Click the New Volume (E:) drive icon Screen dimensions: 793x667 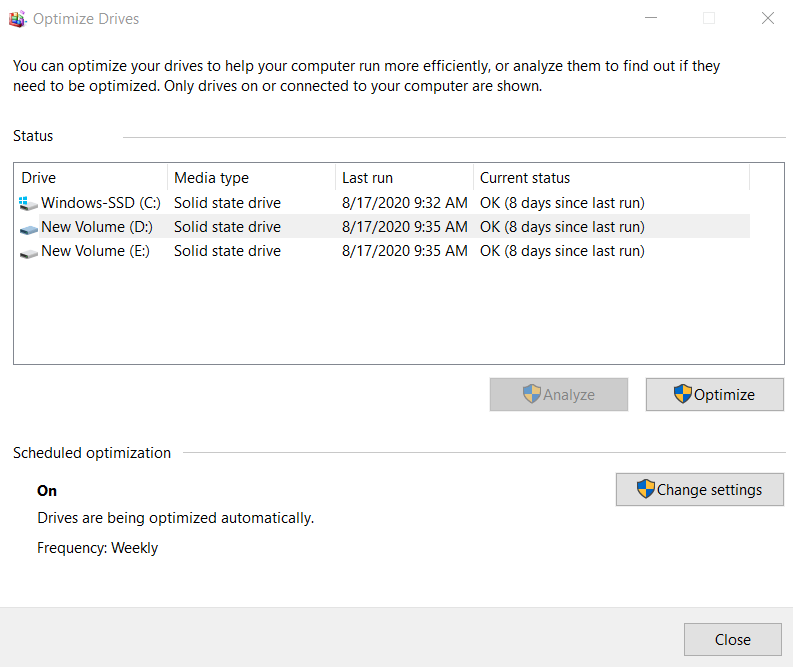point(28,252)
